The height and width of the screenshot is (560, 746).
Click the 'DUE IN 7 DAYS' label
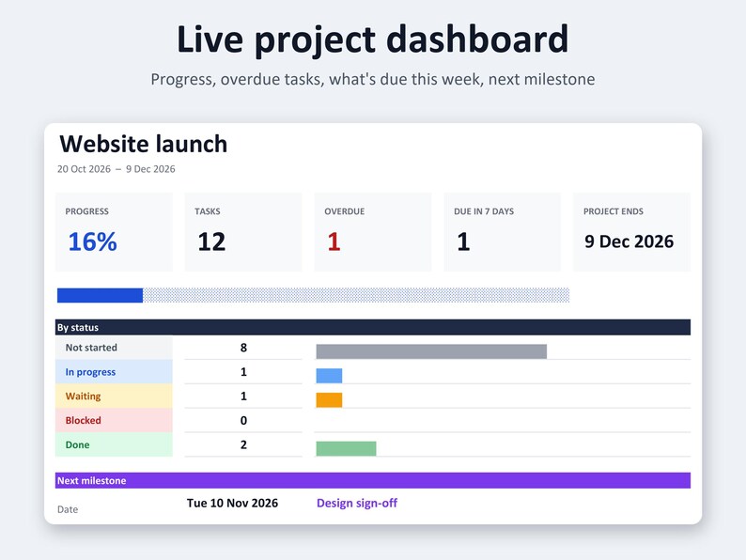tap(484, 211)
